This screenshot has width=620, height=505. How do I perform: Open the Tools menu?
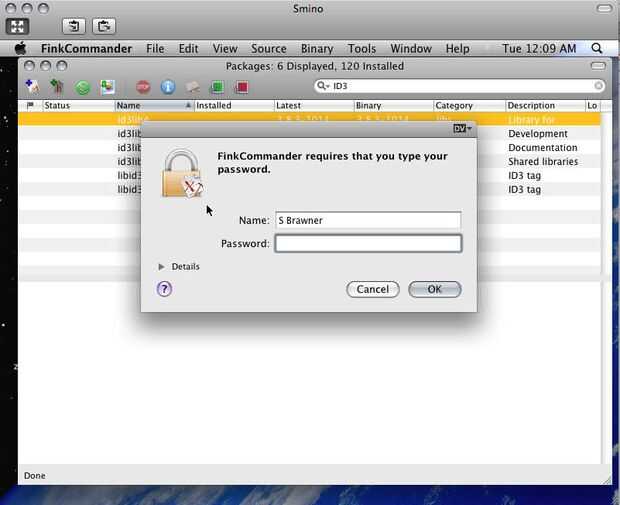pyautogui.click(x=362, y=49)
